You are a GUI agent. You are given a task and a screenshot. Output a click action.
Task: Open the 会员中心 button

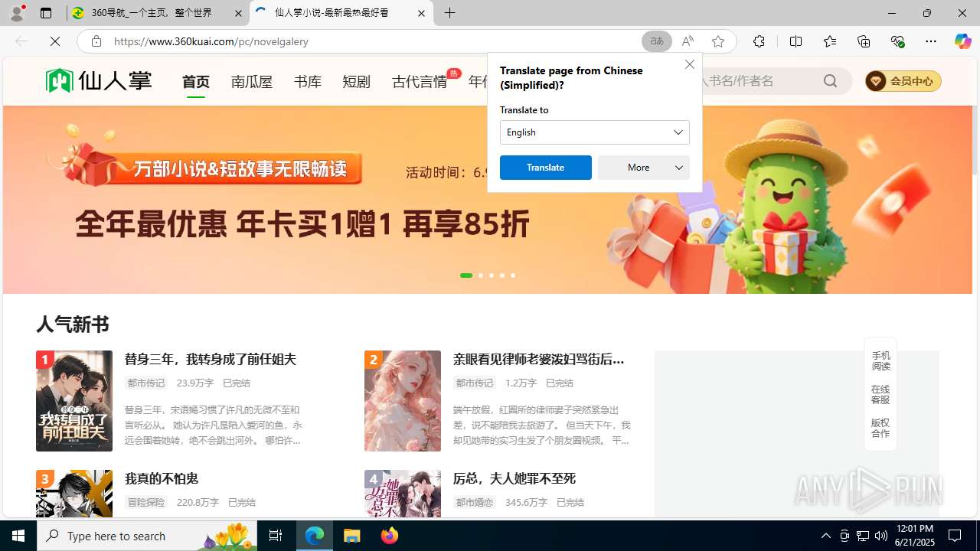click(903, 81)
